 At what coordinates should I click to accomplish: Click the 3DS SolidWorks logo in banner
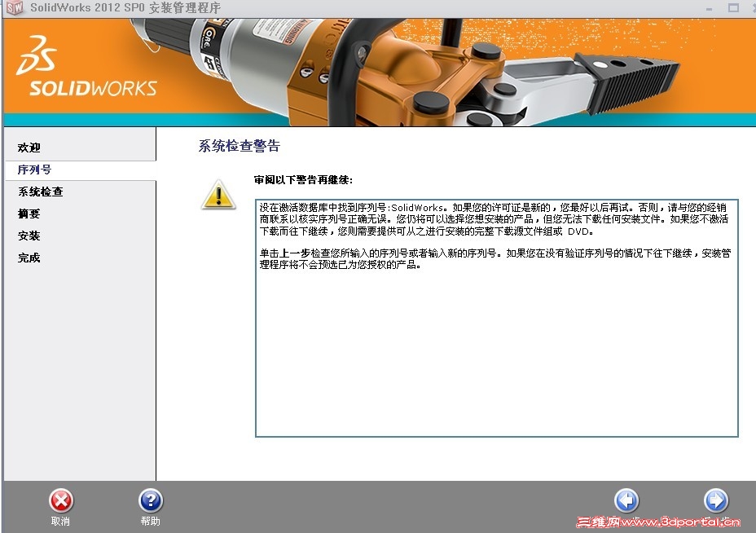(87, 65)
